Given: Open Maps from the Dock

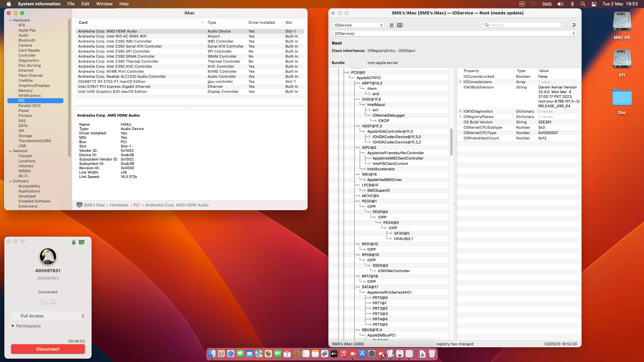Looking at the screenshot, I should point(259,354).
